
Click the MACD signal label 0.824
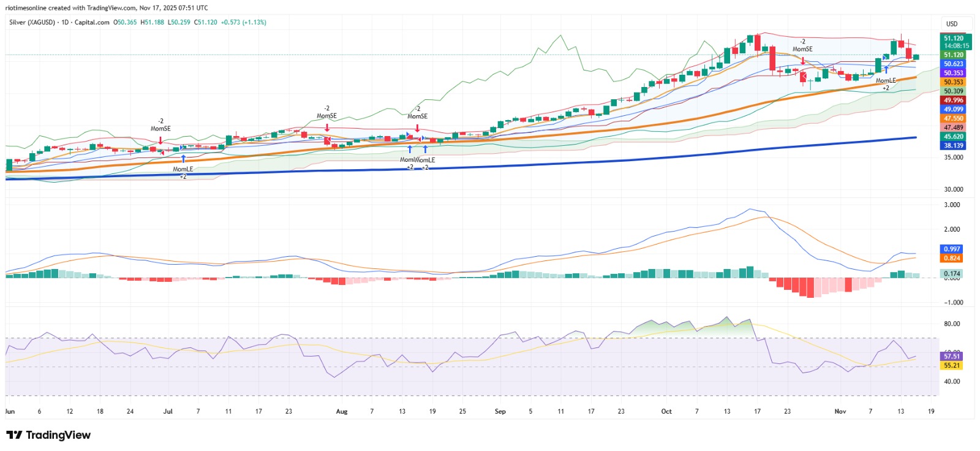pyautogui.click(x=952, y=259)
